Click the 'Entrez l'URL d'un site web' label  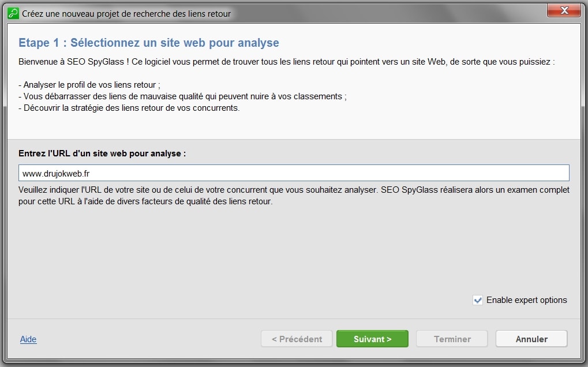point(102,153)
